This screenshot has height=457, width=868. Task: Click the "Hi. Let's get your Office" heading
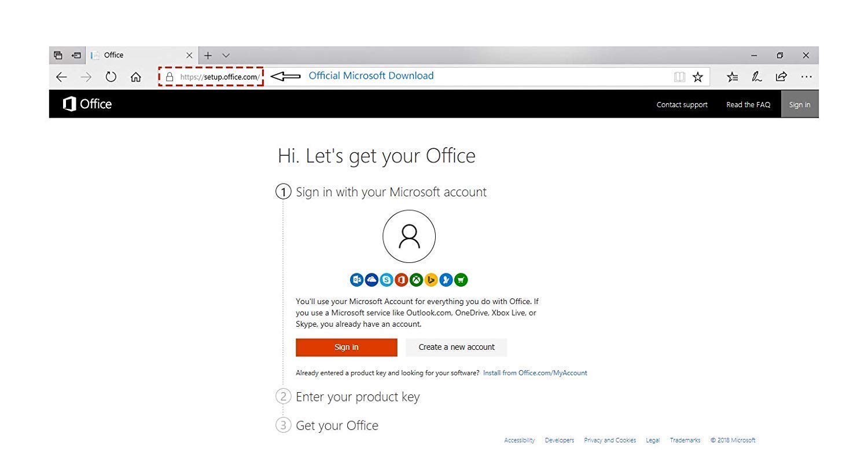pyautogui.click(x=377, y=156)
